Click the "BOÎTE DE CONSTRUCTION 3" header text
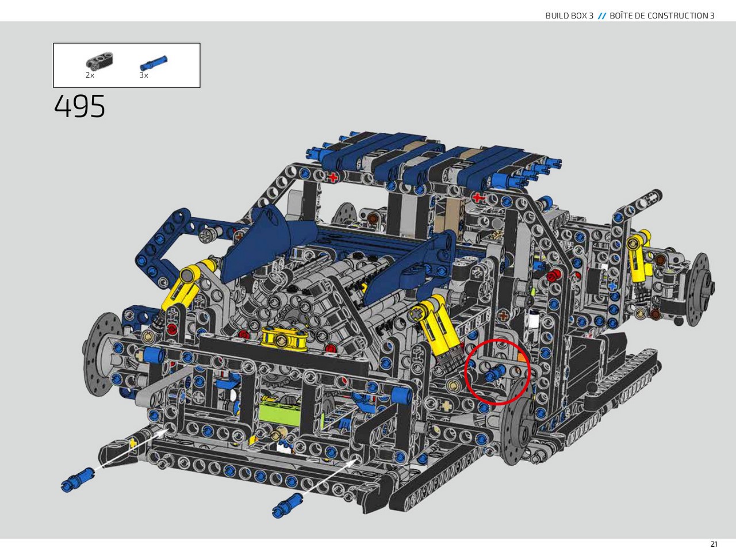 [662, 16]
